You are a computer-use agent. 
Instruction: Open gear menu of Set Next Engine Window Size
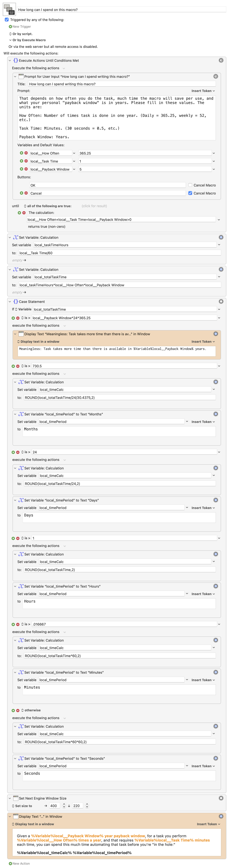[x=221, y=798]
